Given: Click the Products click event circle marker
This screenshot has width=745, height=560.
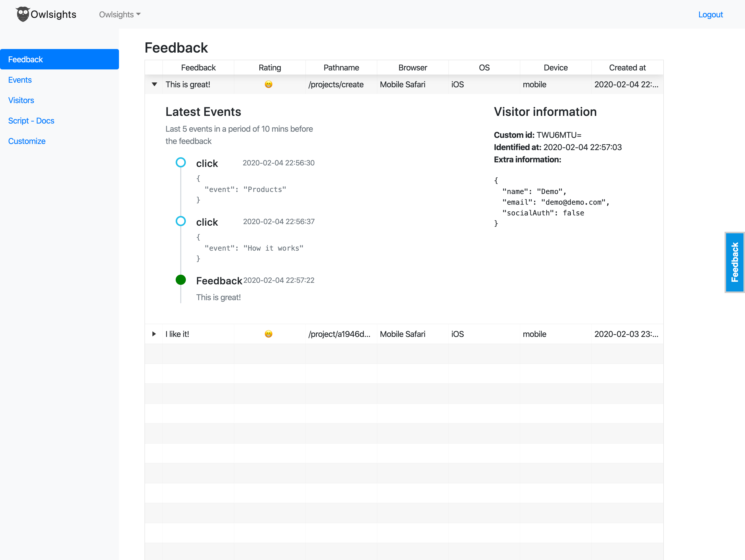Looking at the screenshot, I should tap(181, 163).
